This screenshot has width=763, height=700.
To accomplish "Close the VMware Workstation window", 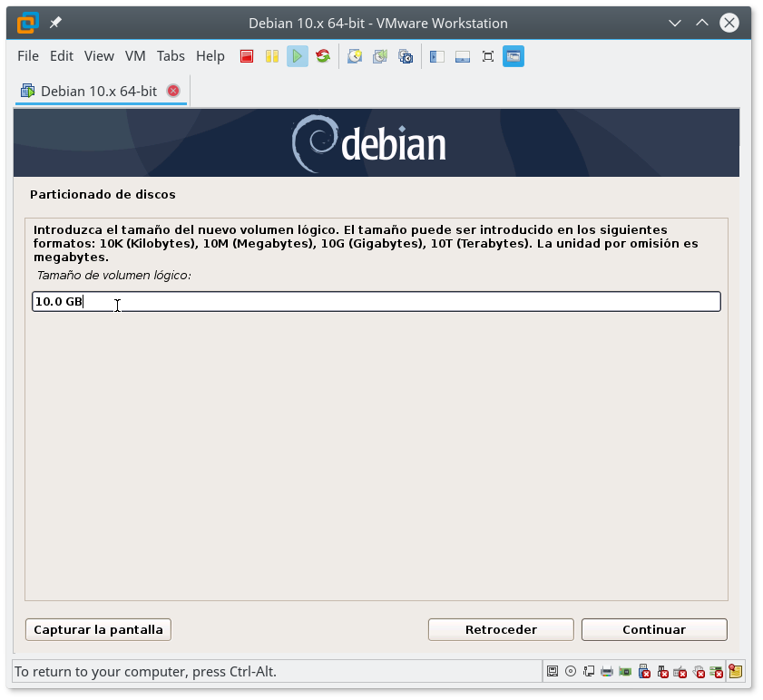I will tap(729, 23).
